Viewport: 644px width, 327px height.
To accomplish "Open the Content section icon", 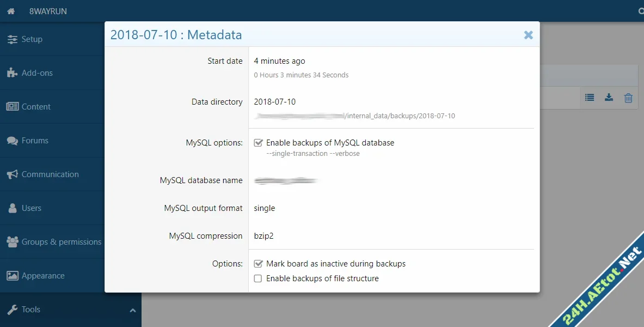I will tap(12, 106).
